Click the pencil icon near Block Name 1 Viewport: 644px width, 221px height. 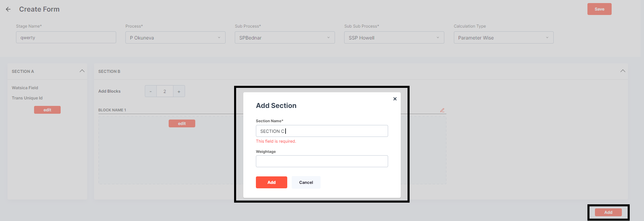[x=442, y=110]
